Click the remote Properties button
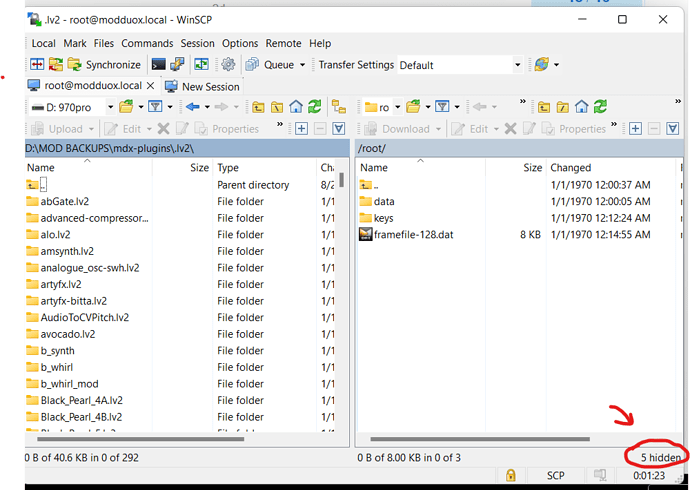The width and height of the screenshot is (690, 490). pyautogui.click(x=574, y=129)
